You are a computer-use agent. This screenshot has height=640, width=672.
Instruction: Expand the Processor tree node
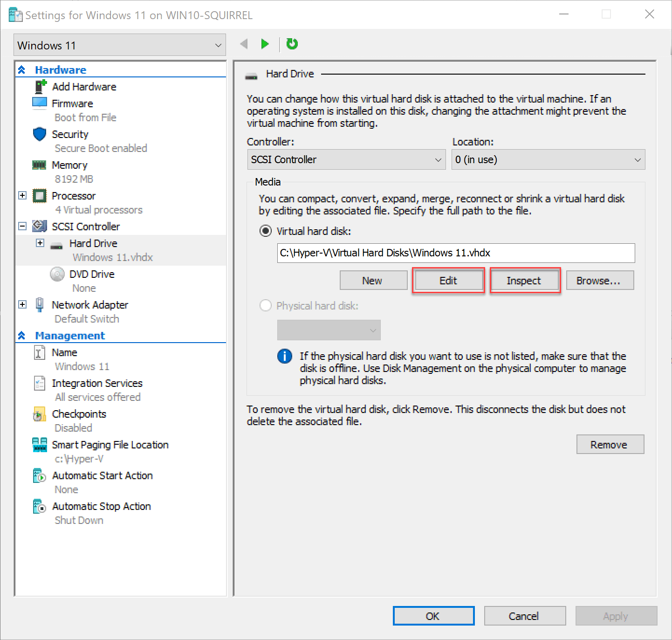point(22,195)
